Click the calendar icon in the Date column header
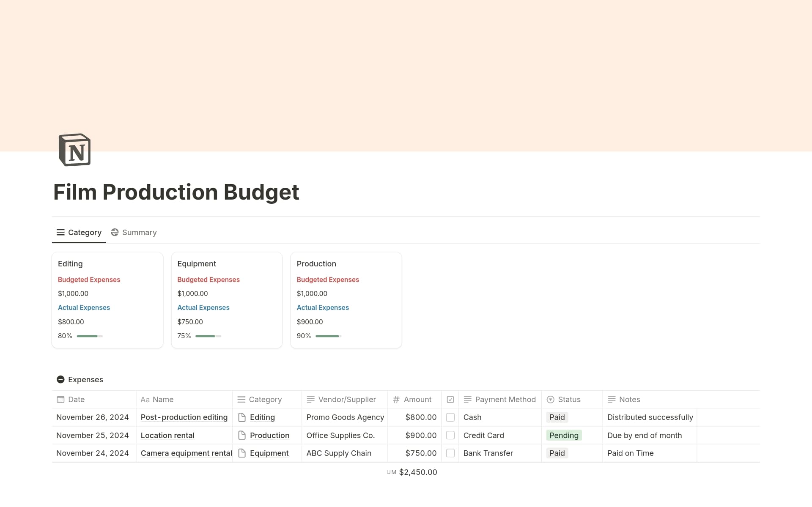 60,399
